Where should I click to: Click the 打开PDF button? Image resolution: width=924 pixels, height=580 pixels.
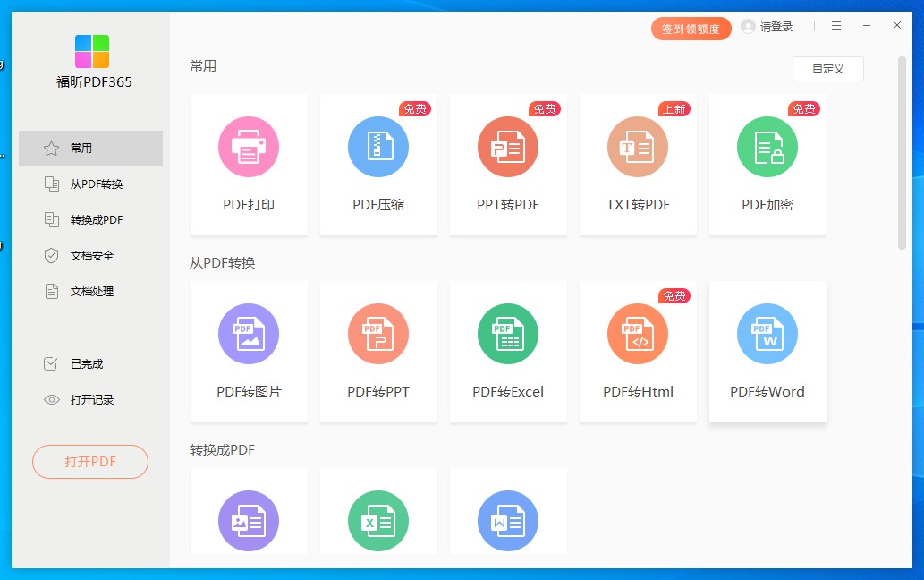point(90,462)
